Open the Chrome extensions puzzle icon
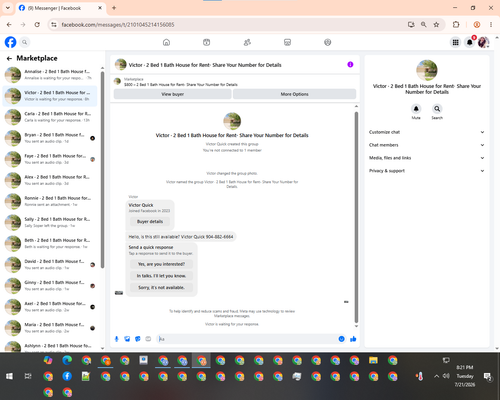Image resolution: width=500 pixels, height=400 pixels. point(456,25)
